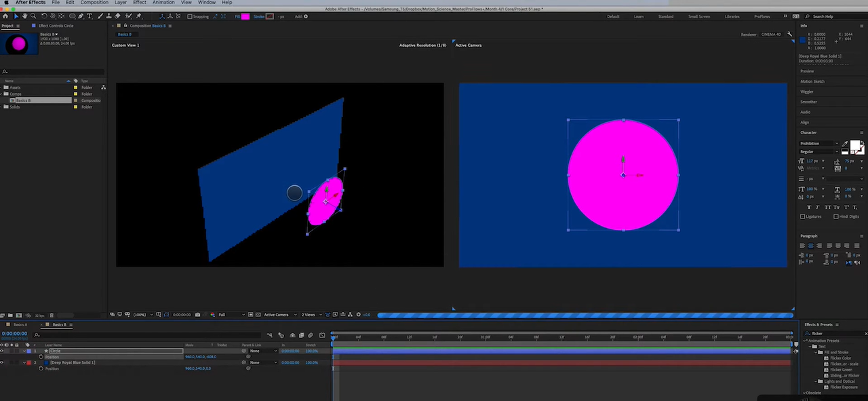Open the Apple menu
The height and width of the screenshot is (401, 868).
[6, 3]
